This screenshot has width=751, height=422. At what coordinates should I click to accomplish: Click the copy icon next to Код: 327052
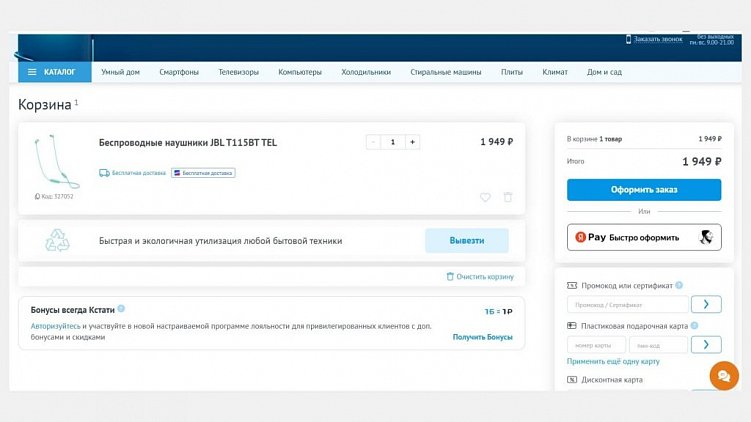[x=37, y=196]
